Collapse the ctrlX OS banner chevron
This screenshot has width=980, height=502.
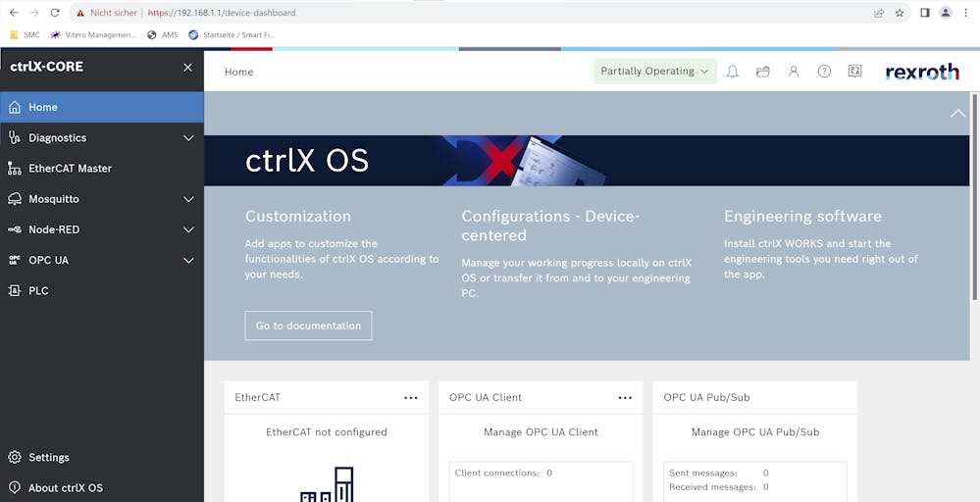coord(957,113)
